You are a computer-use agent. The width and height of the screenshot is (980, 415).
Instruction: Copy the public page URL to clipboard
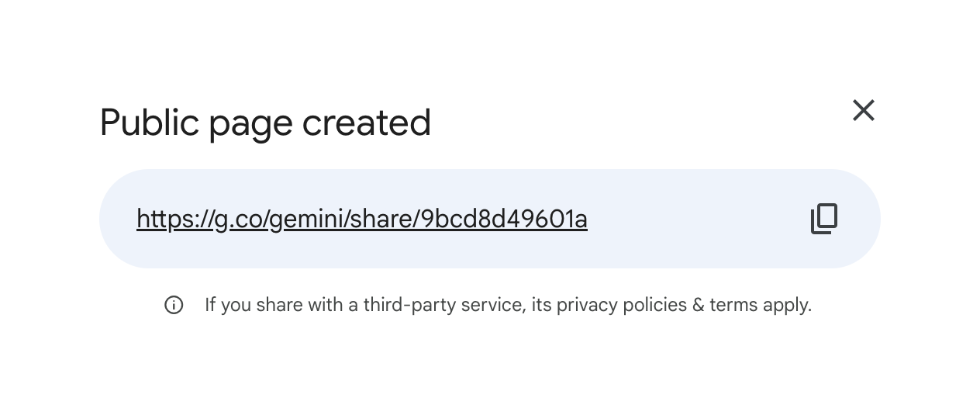point(824,219)
